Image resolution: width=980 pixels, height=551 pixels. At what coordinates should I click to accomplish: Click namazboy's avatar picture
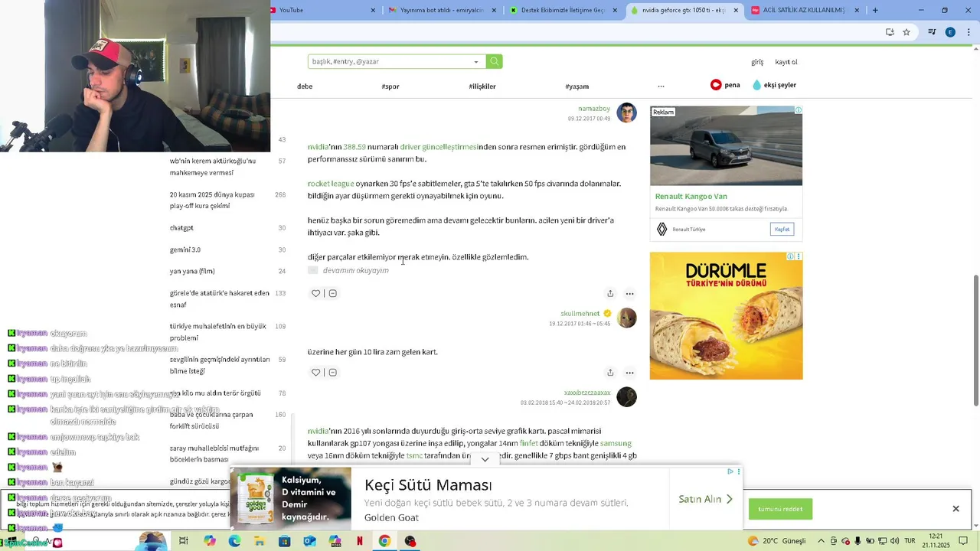click(627, 112)
